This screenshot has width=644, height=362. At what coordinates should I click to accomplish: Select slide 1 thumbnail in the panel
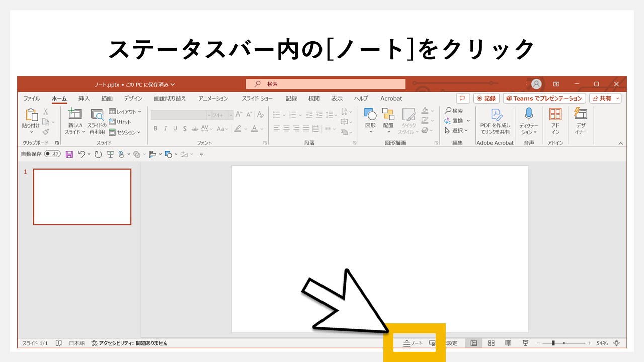(x=82, y=197)
